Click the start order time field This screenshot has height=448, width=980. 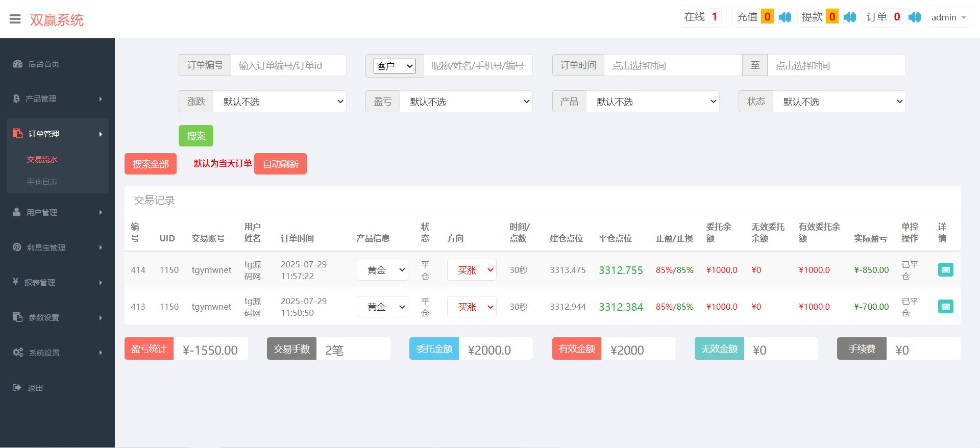(672, 65)
